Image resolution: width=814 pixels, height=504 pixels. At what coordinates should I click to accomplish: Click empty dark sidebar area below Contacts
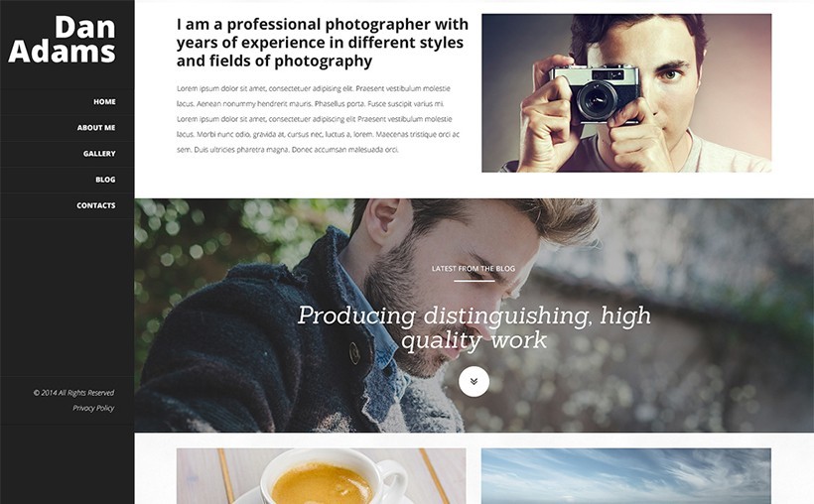[67, 296]
